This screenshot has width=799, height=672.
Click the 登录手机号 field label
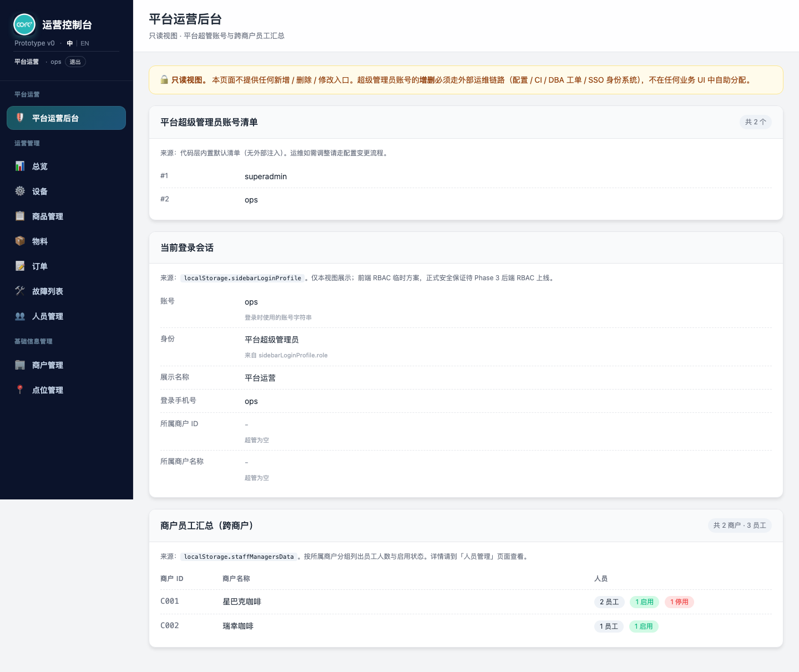pos(178,400)
